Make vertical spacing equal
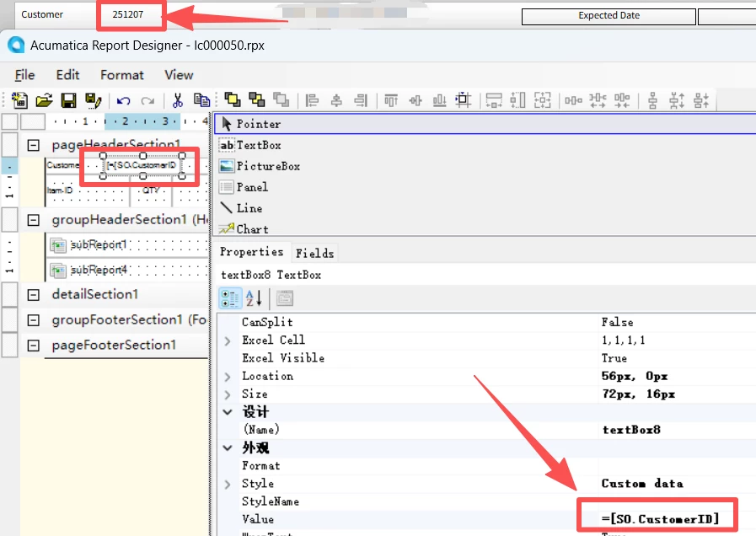This screenshot has height=536, width=756. pos(652,100)
